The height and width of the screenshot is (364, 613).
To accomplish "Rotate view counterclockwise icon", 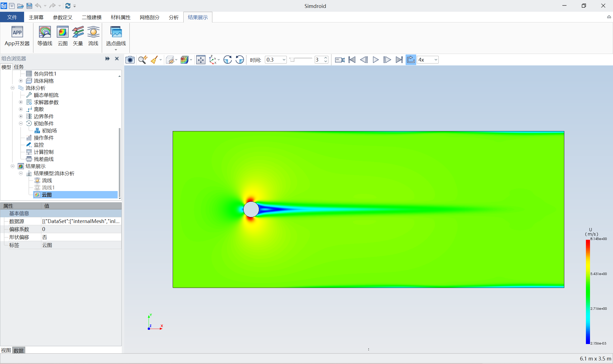I will coord(240,60).
